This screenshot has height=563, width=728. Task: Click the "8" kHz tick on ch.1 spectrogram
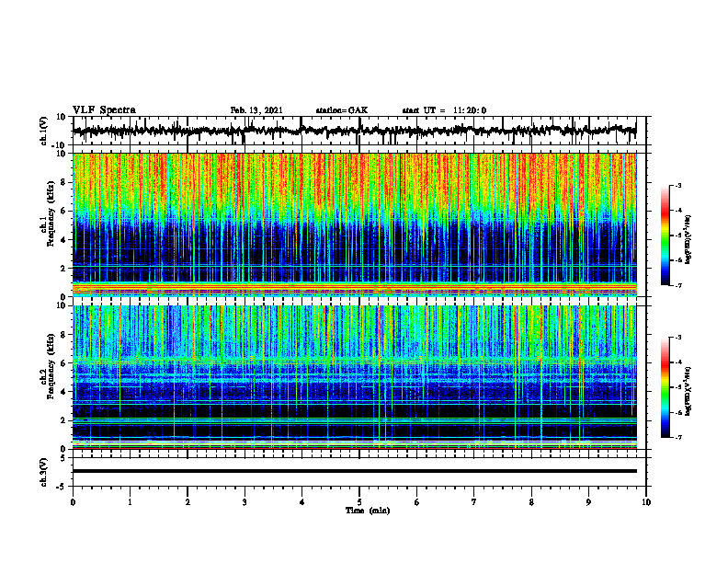tap(64, 182)
